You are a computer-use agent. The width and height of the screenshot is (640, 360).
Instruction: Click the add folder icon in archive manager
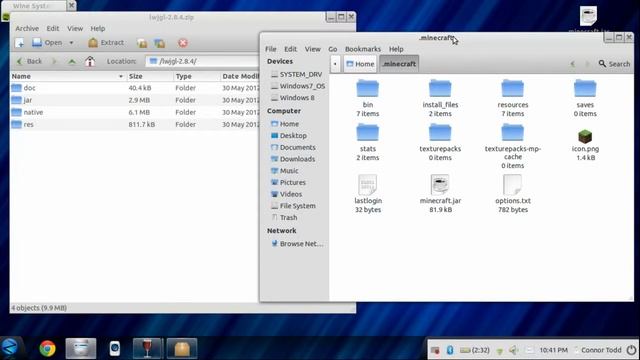point(160,43)
